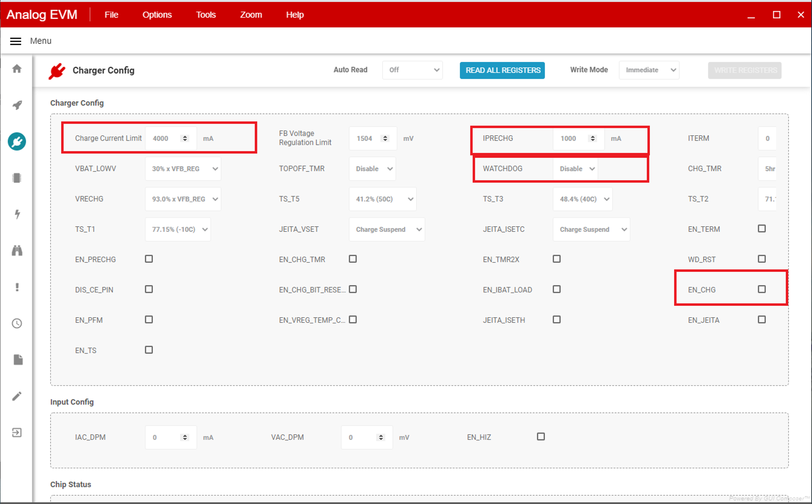The width and height of the screenshot is (812, 504).
Task: Open the Tools menu
Action: coord(205,15)
